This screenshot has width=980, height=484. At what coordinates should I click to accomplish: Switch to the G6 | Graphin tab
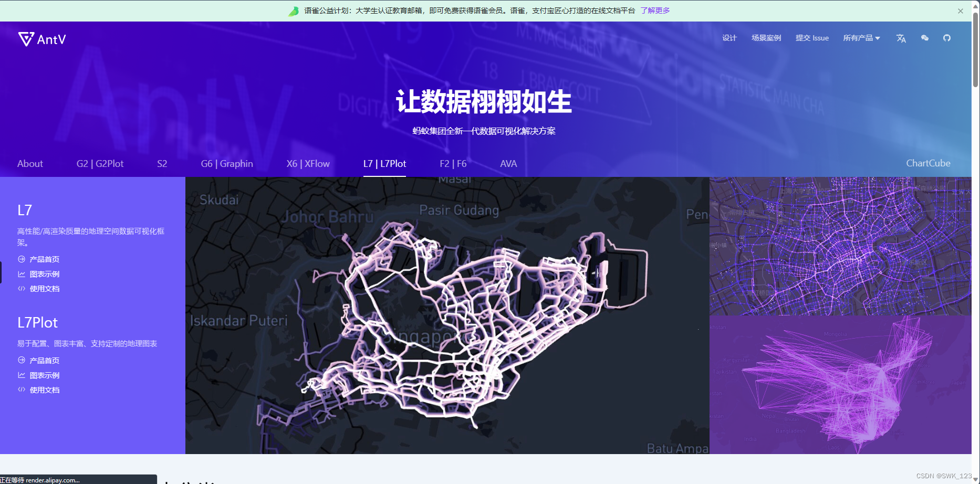227,164
